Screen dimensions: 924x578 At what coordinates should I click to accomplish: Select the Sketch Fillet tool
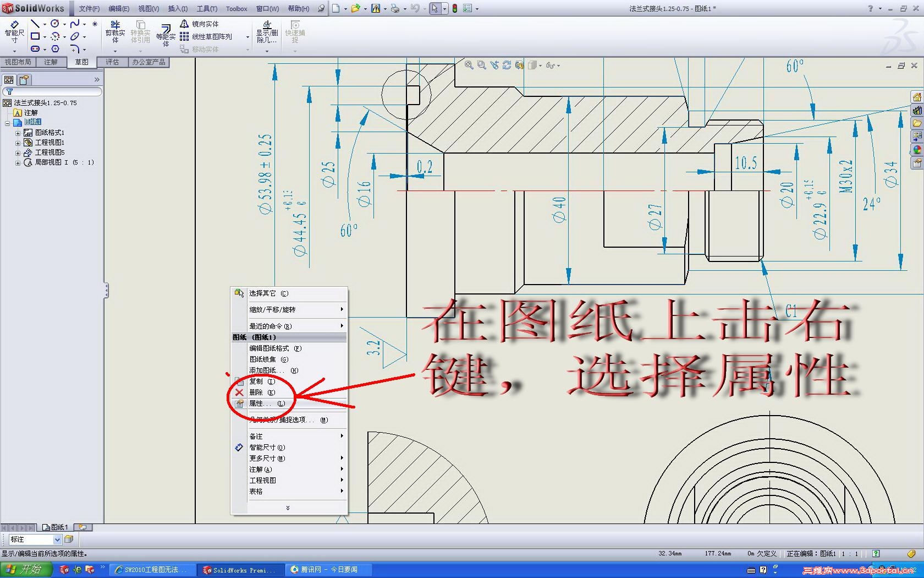coord(75,49)
